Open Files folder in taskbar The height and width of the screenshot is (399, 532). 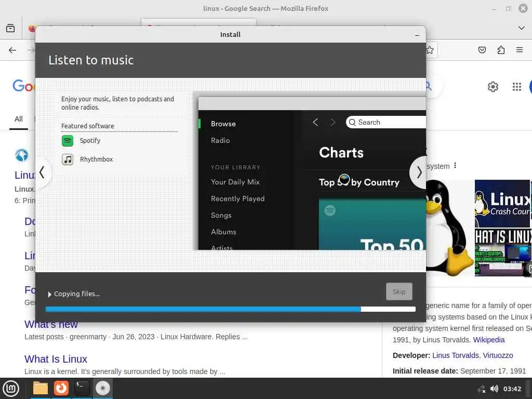(41, 389)
